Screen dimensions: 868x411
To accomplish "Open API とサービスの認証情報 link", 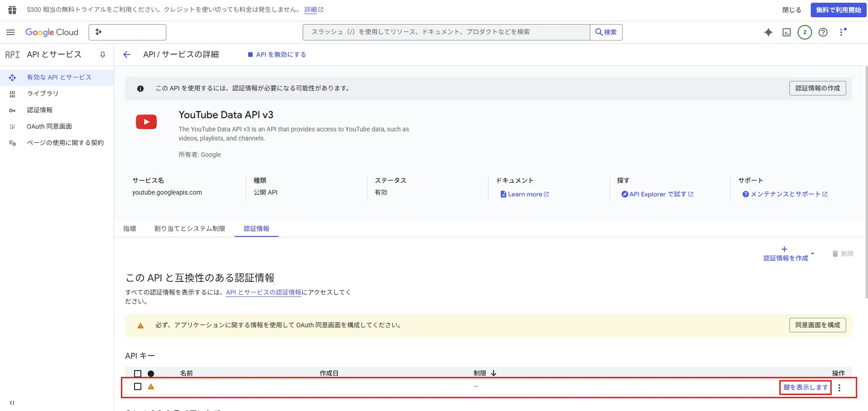I will tap(264, 292).
